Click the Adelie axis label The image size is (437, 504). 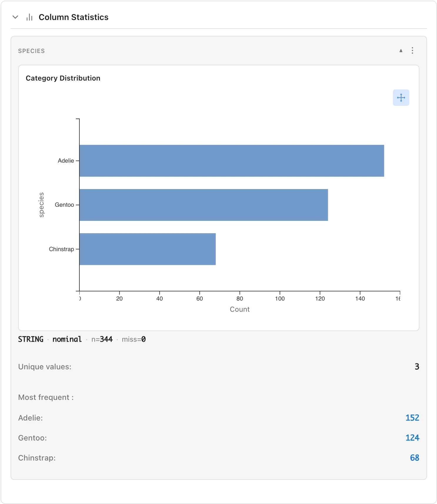(x=66, y=161)
